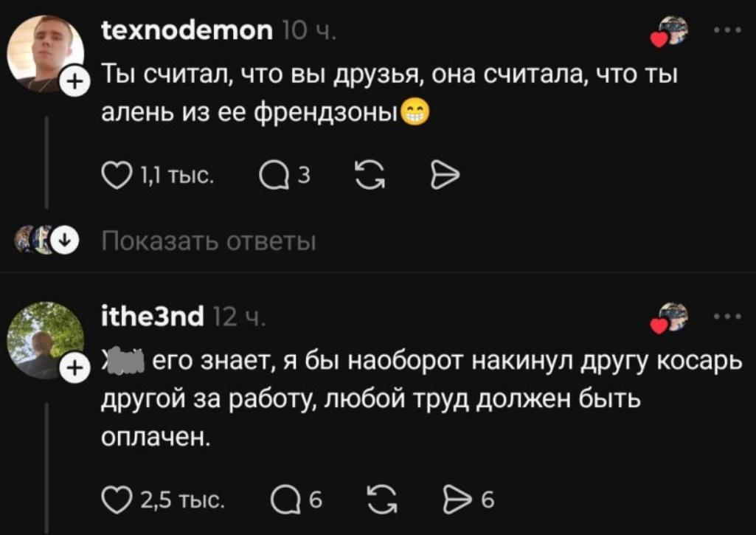Screen dimensions: 756x535
Task: Share ithe3nd's comment via send icon
Action: tap(457, 500)
